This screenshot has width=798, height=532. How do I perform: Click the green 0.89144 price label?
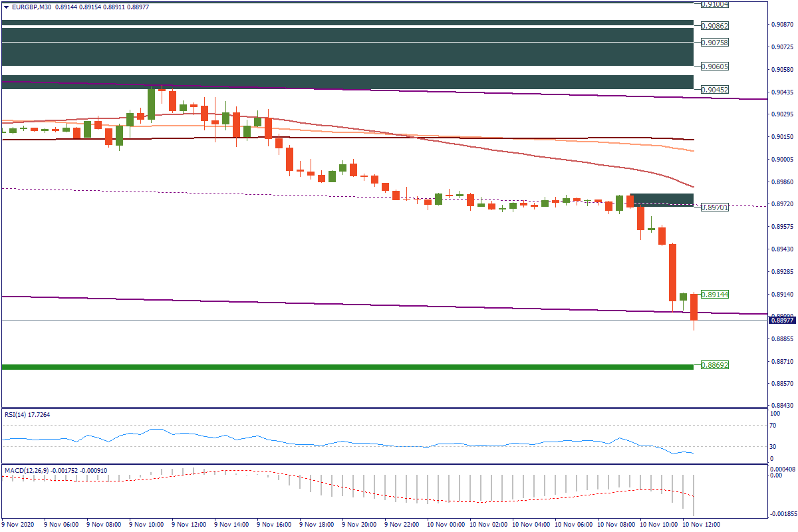tap(715, 294)
